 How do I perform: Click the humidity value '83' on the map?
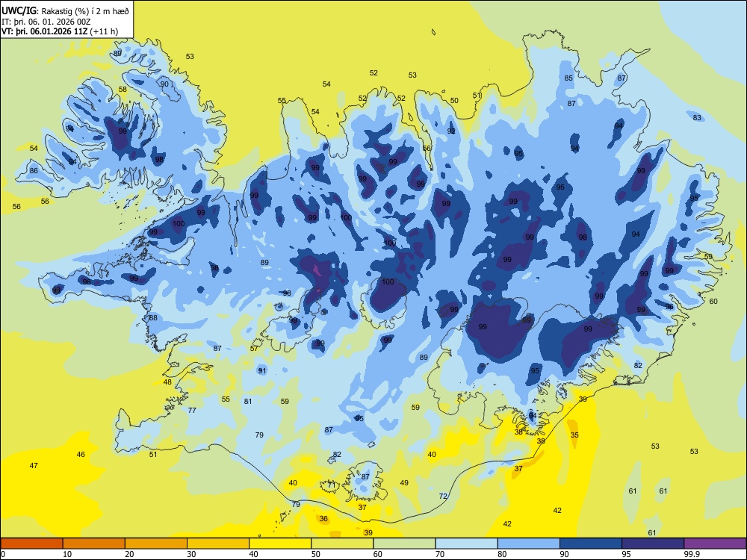[x=697, y=118]
